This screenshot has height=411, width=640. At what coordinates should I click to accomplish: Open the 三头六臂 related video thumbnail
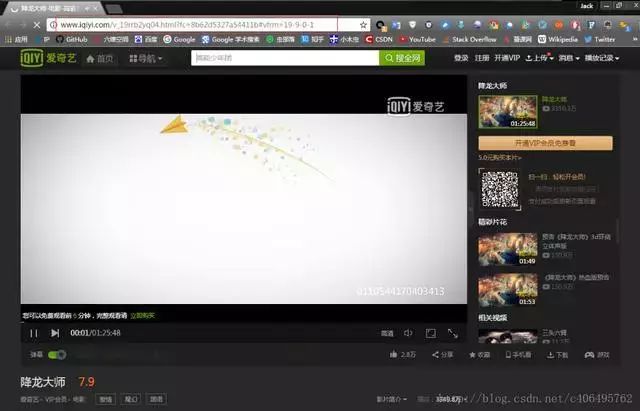pos(508,337)
